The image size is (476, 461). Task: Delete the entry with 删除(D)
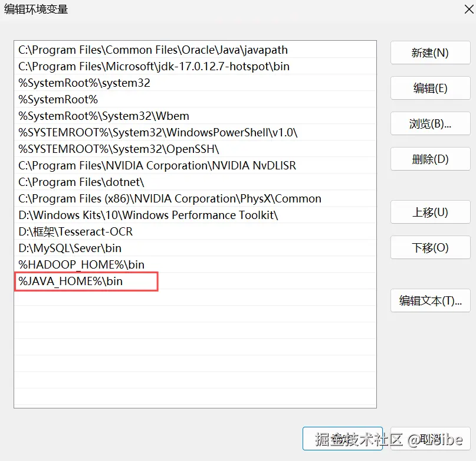point(430,159)
